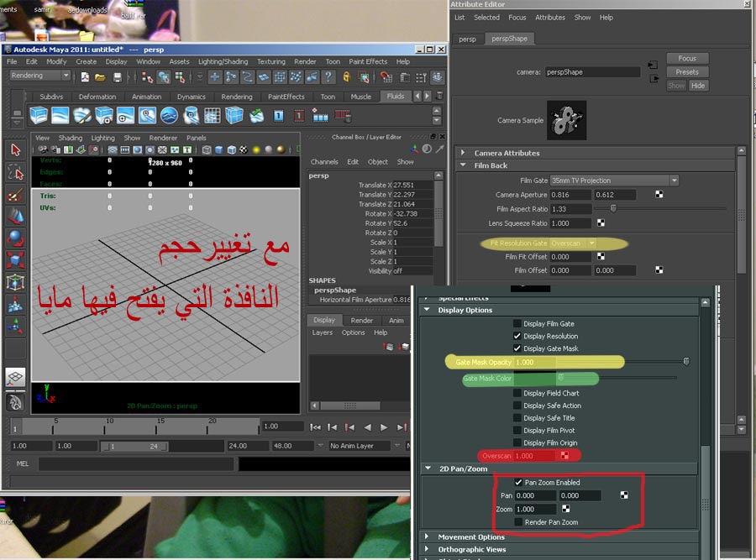This screenshot has width=756, height=560.
Task: Choose the Paint Selection tool in toolbox
Action: [15, 195]
